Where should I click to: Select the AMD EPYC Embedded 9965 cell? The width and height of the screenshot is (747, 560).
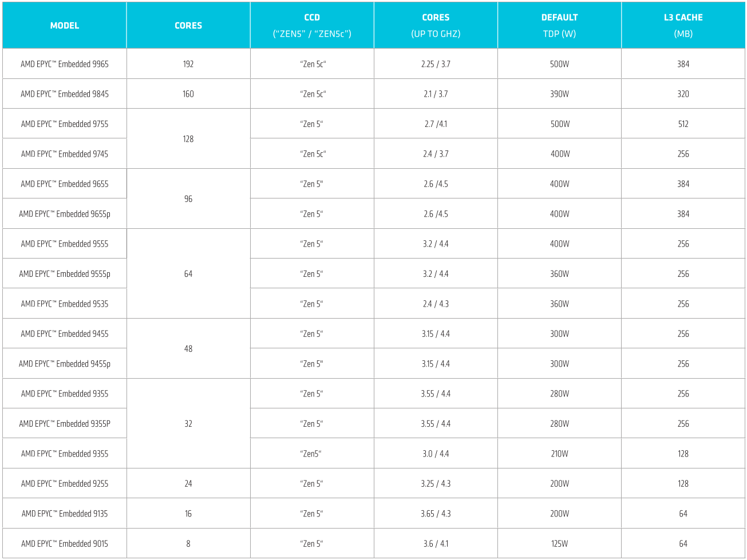tap(65, 64)
